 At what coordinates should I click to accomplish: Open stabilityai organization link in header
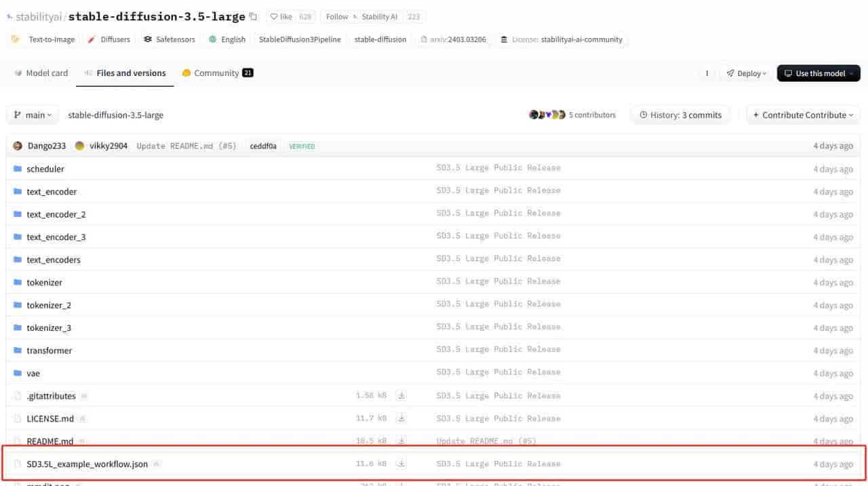pos(39,17)
